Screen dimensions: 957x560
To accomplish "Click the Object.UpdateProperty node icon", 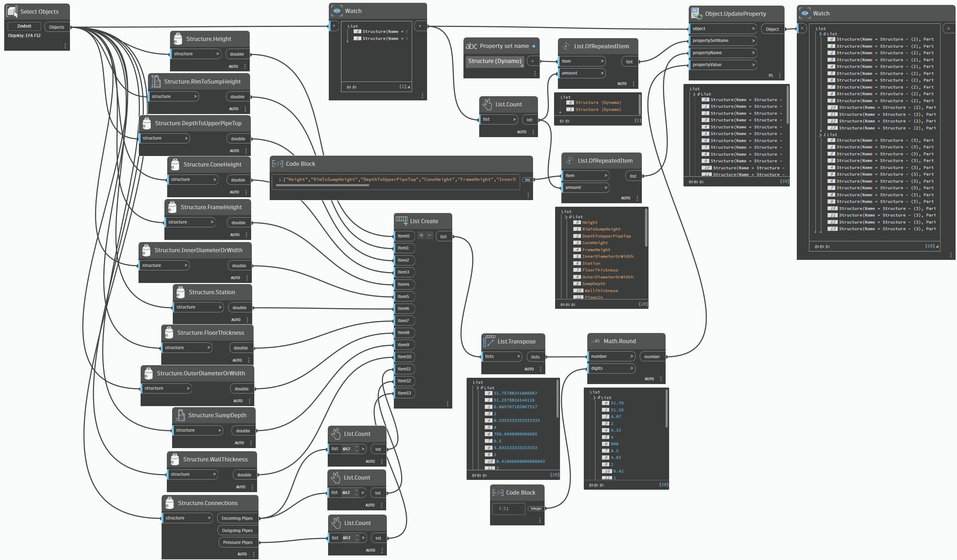I will click(696, 14).
